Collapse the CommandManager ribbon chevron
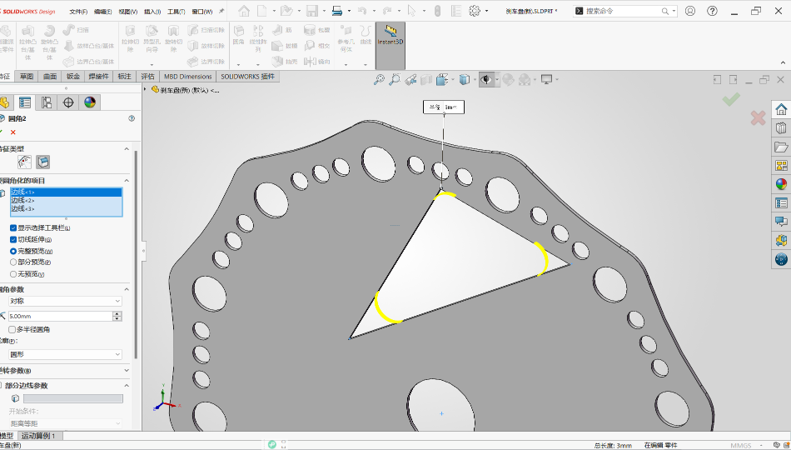Viewport: 791px width, 450px height. click(x=782, y=63)
